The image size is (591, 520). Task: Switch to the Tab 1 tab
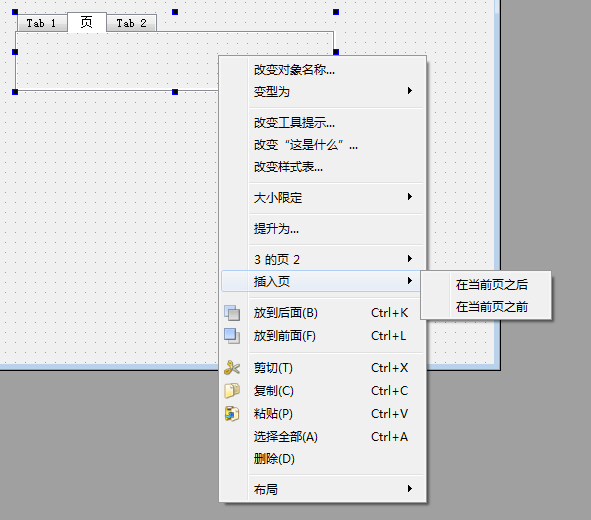click(x=42, y=23)
